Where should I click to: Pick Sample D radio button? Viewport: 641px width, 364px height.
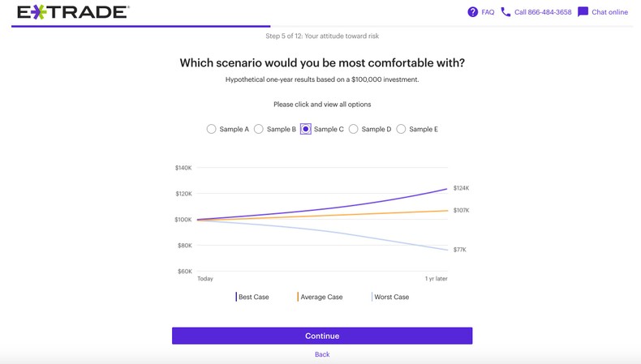pyautogui.click(x=354, y=129)
